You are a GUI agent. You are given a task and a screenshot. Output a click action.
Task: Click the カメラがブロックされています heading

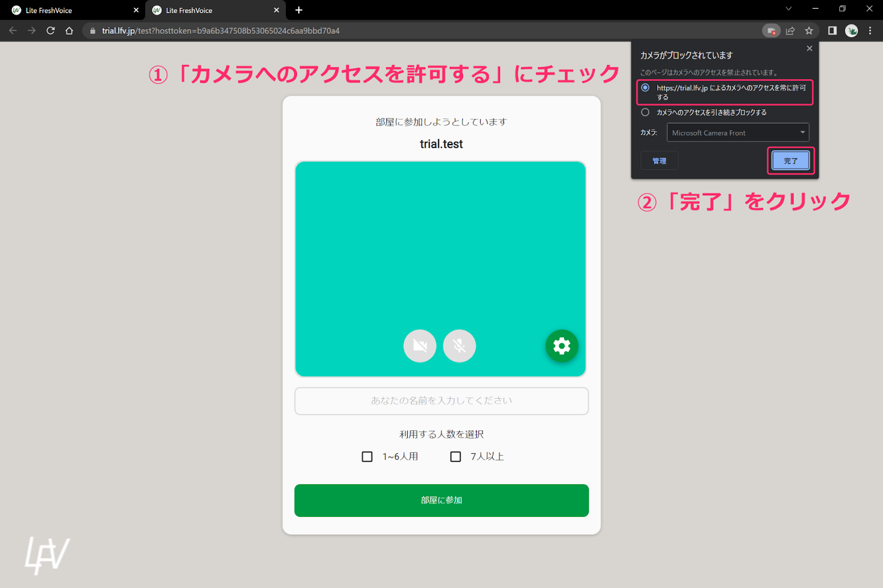click(686, 55)
